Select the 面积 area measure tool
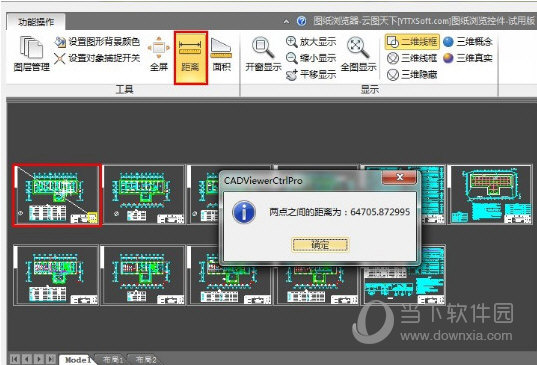Viewport: 537px width, 365px height. [x=222, y=54]
